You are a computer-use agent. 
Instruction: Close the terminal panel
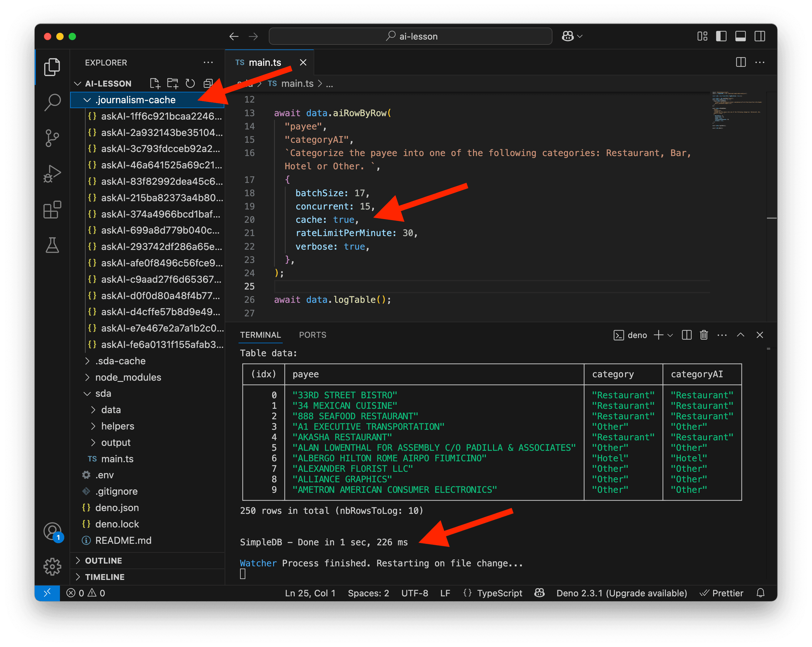(x=760, y=335)
